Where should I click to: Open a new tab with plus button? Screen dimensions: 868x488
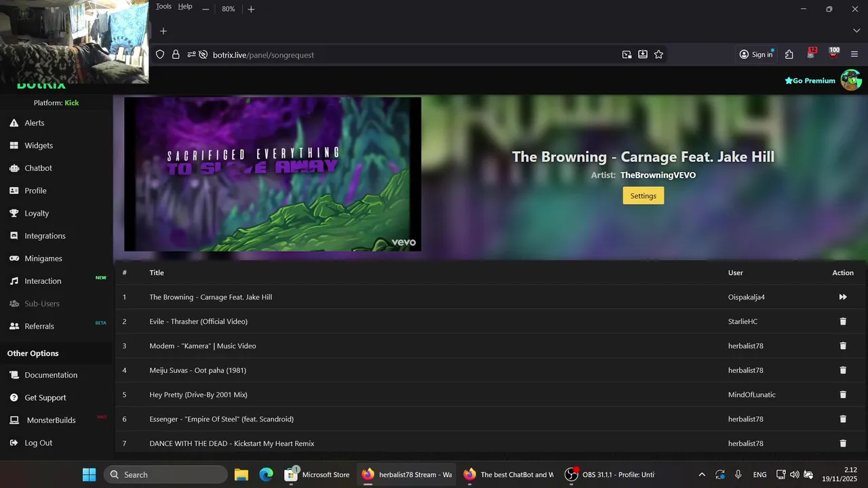[163, 30]
